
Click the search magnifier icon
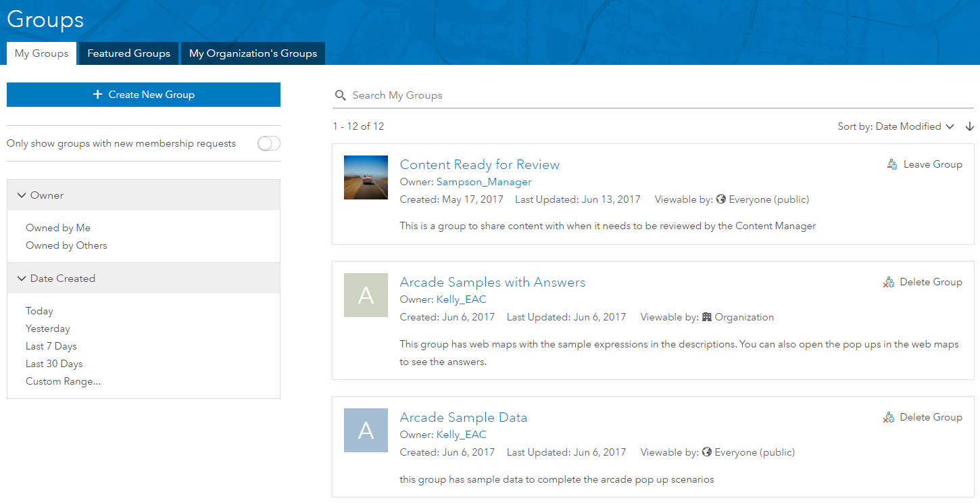tap(340, 95)
